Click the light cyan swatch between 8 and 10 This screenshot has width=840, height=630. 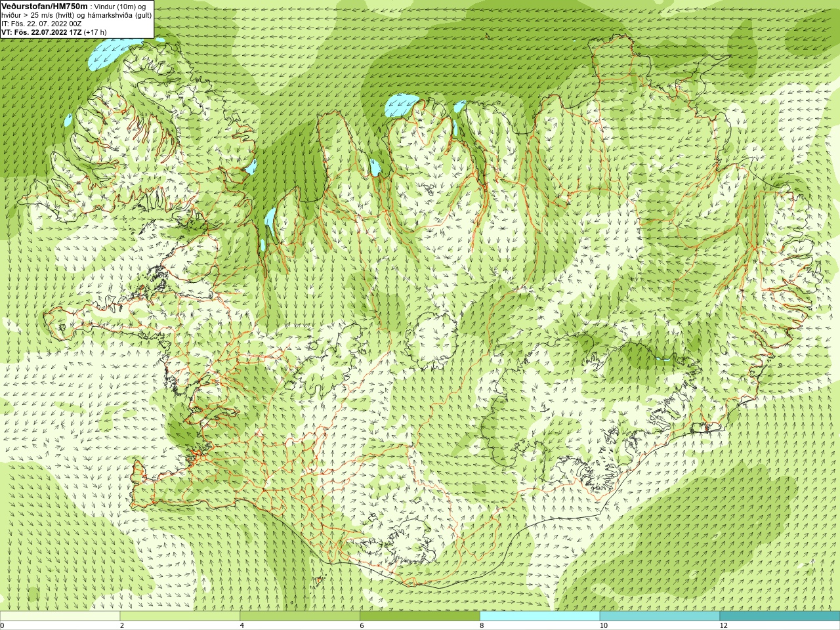(540, 616)
